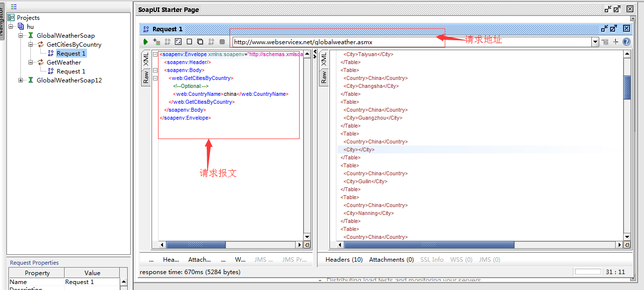Screen dimensions: 644x290
Task: Select highlighted Request 1 under GetCitiesByCountry
Action: pyautogui.click(x=71, y=53)
